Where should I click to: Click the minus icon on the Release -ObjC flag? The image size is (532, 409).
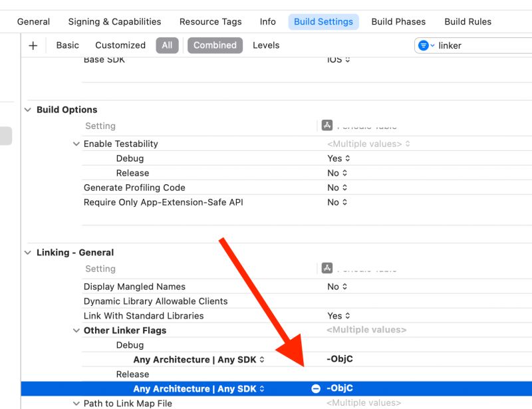coord(315,388)
